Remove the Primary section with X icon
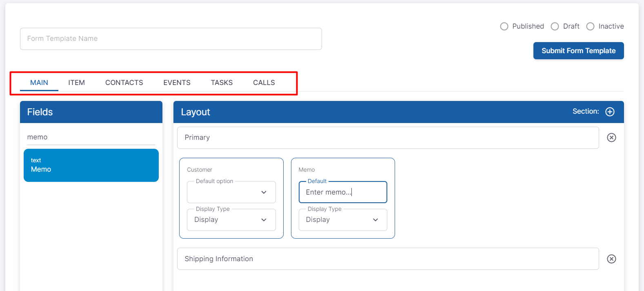Image resolution: width=644 pixels, height=291 pixels. tap(611, 138)
